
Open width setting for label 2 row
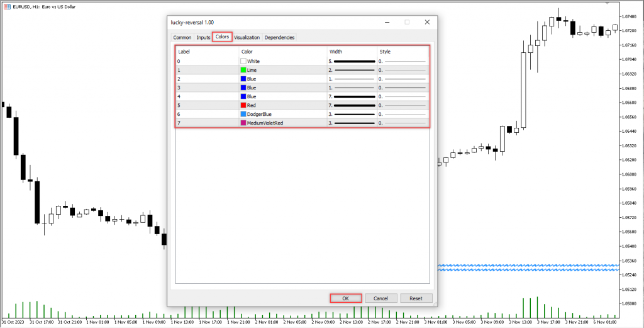pyautogui.click(x=352, y=79)
